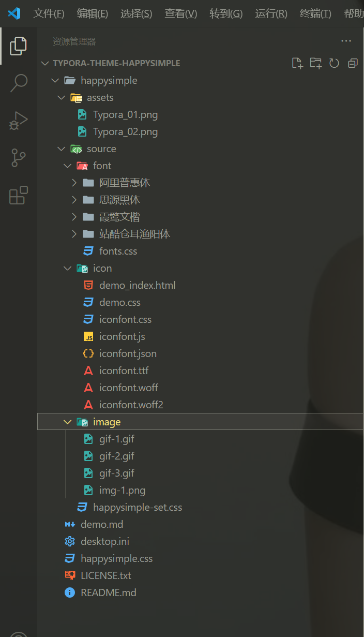Open the Explorer view in activity bar
The width and height of the screenshot is (364, 637).
[19, 46]
